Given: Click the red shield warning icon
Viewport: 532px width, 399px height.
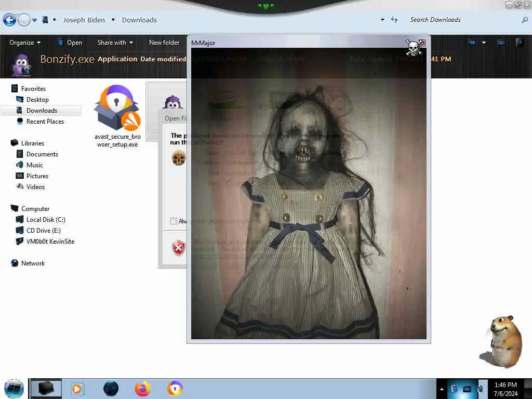Looking at the screenshot, I should click(x=179, y=248).
